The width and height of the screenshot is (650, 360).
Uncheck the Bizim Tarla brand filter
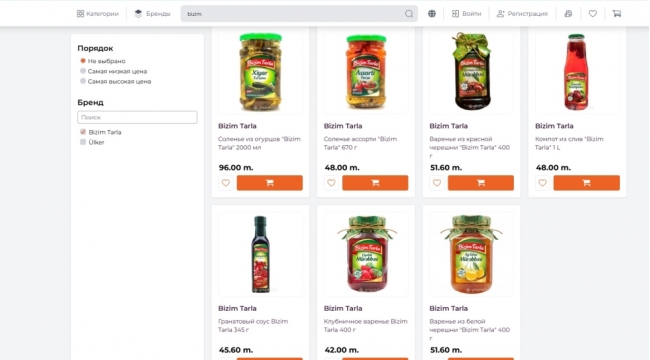click(x=83, y=132)
